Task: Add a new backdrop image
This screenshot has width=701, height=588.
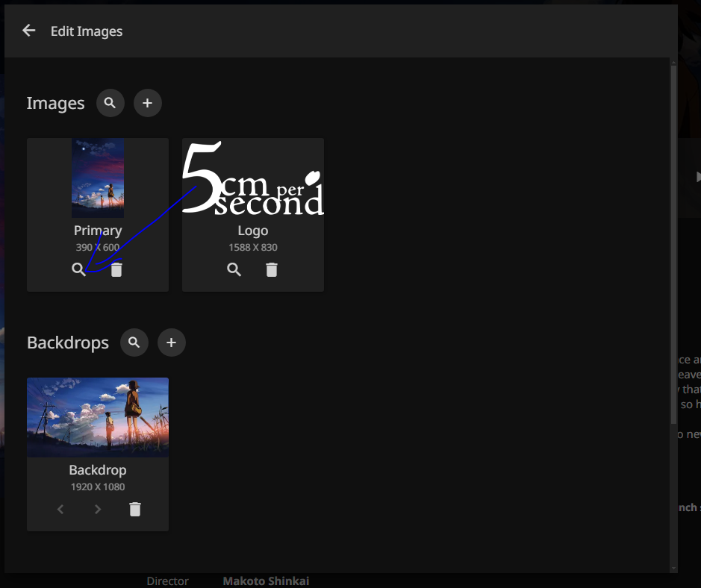Action: tap(171, 343)
